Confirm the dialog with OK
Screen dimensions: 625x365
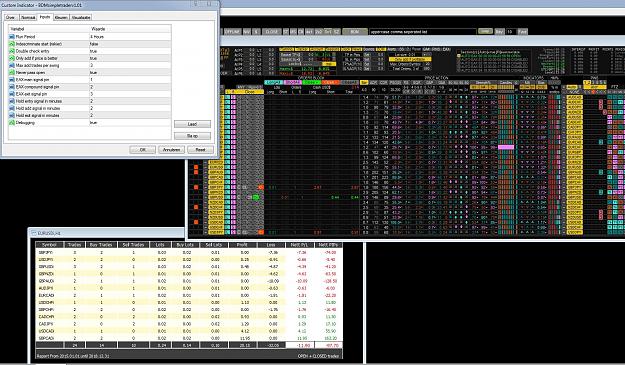(142, 150)
